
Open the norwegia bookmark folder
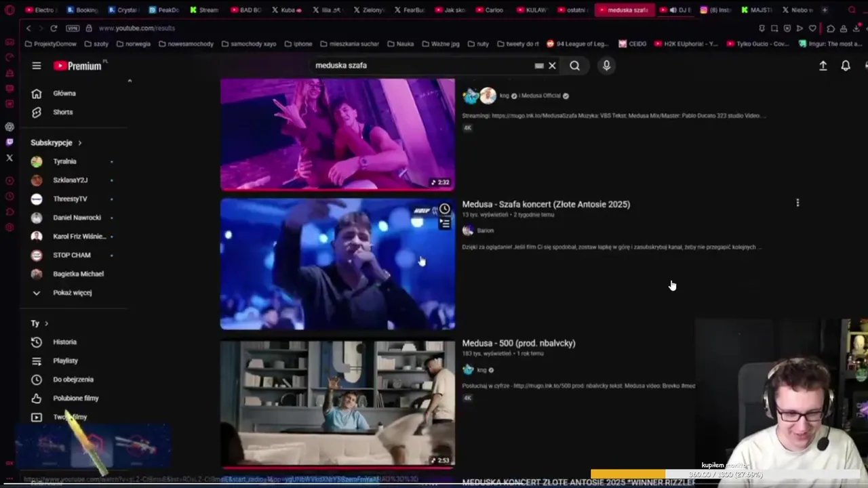[x=134, y=44]
